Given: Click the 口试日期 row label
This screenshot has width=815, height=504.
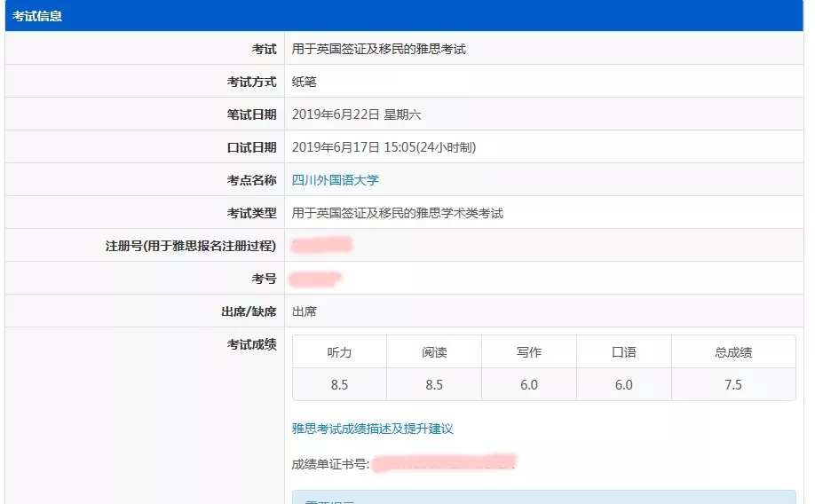Looking at the screenshot, I should coord(251,147).
